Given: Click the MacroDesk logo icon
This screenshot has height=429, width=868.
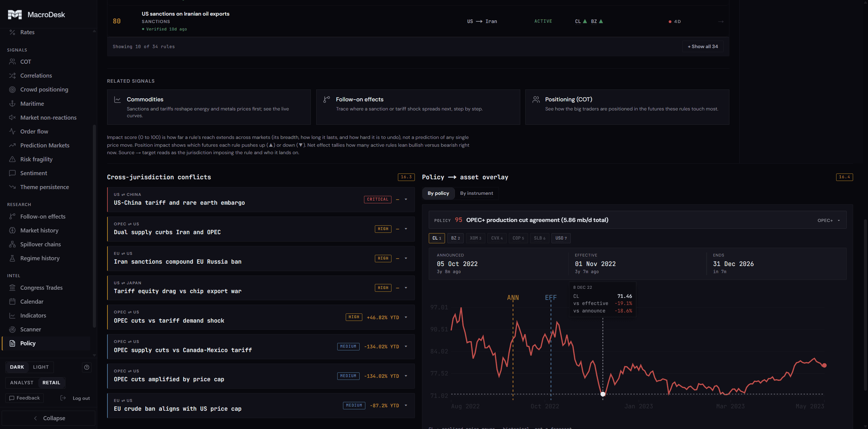Looking at the screenshot, I should tap(15, 15).
